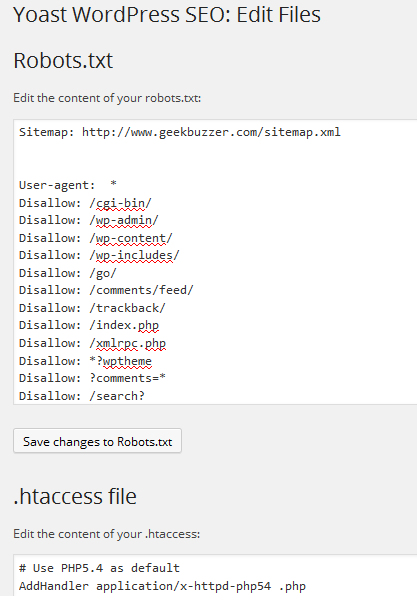Click the Disallow: /index.php line
This screenshot has width=417, height=596.
89,326
